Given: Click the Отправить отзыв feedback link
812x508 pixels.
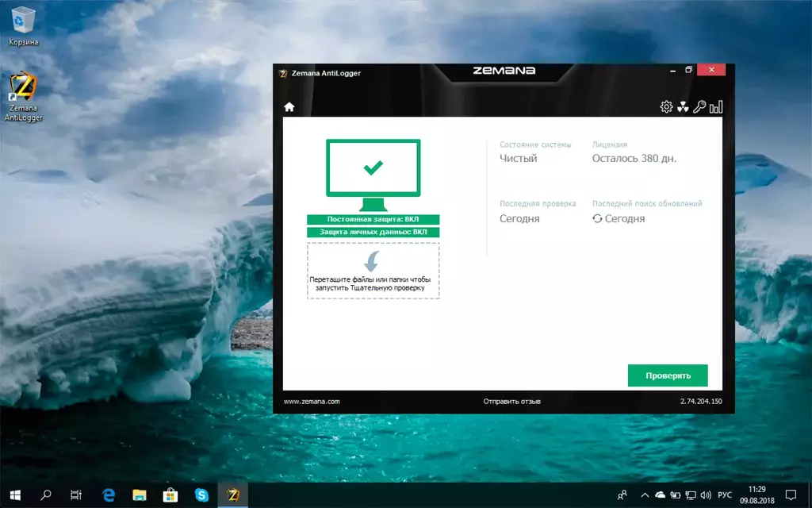Looking at the screenshot, I should (x=511, y=401).
